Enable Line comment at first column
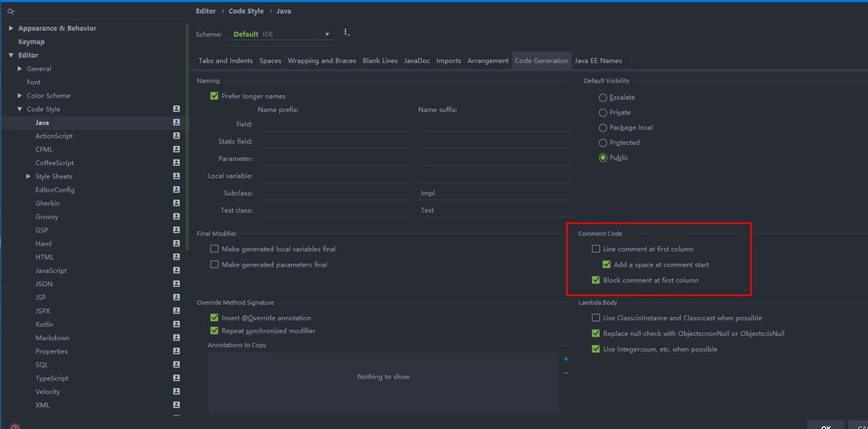This screenshot has height=429, width=868. coord(596,249)
